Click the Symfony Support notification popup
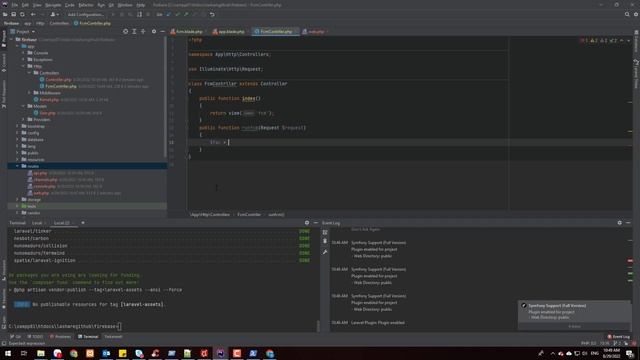This screenshot has width=640, height=360. (x=574, y=315)
